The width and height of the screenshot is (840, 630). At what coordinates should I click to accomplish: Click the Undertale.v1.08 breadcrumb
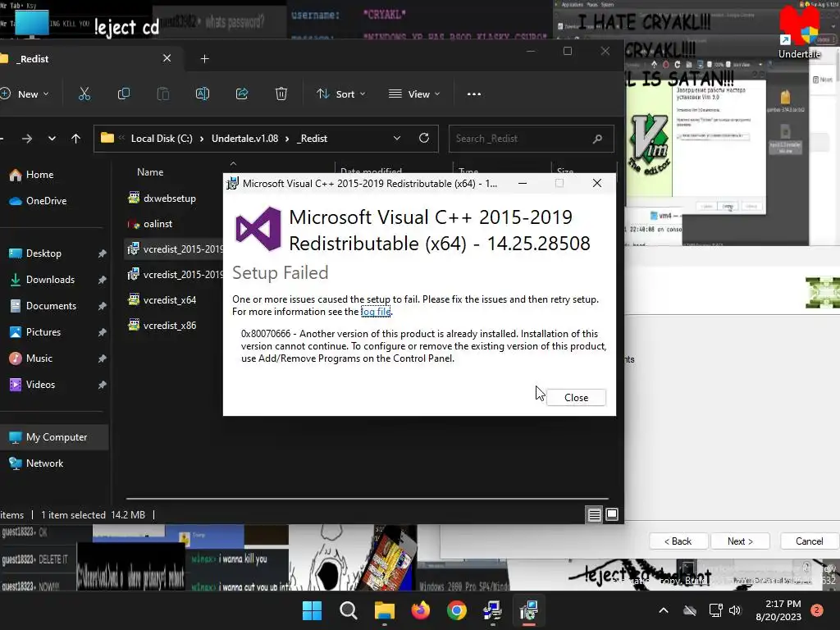[244, 139]
